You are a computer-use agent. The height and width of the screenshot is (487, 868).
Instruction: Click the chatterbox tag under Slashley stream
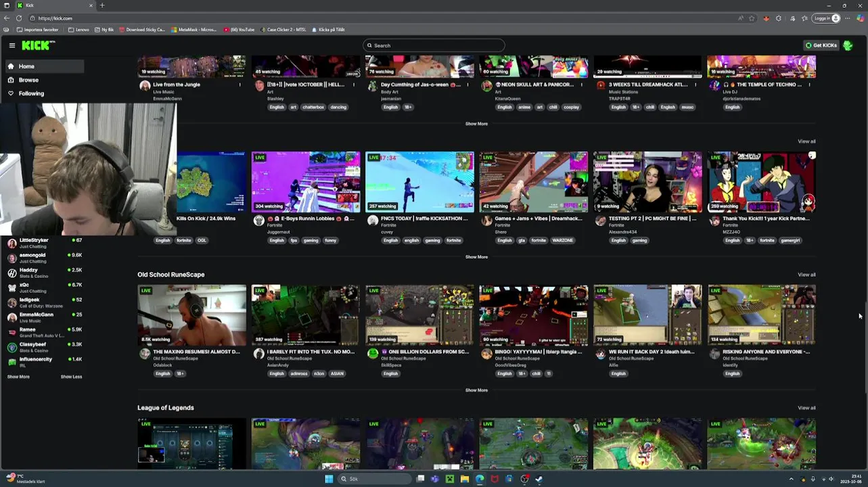313,107
